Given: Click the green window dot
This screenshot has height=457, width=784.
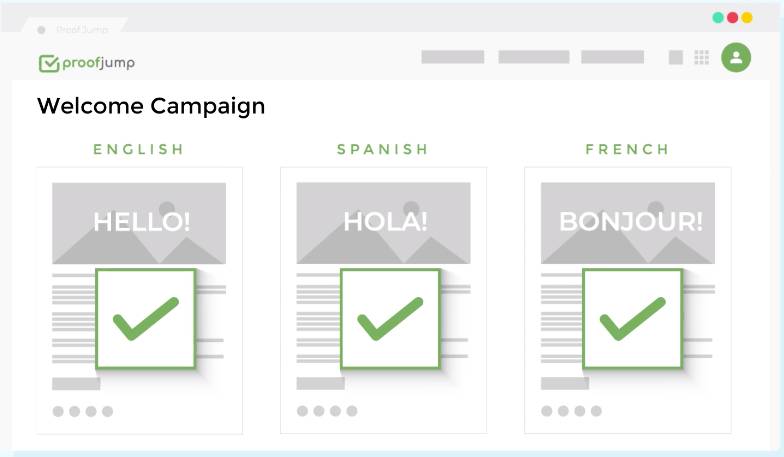Looking at the screenshot, I should tap(718, 18).
